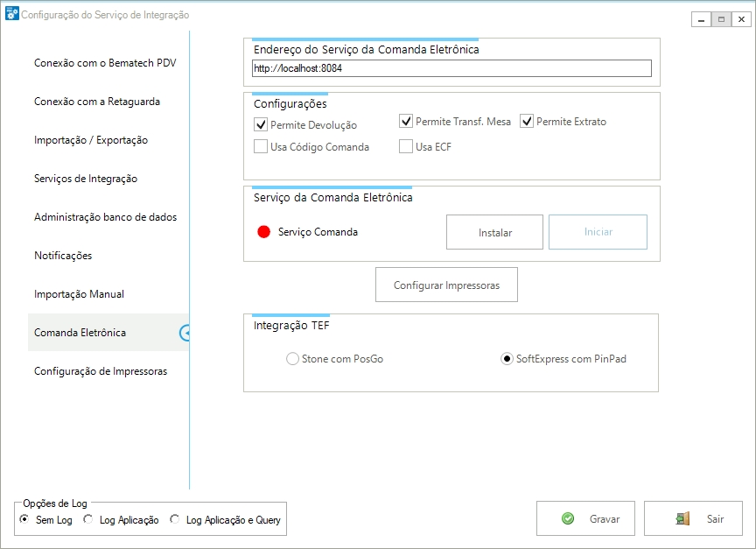The image size is (756, 549).
Task: Exit using the Sair button
Action: pyautogui.click(x=693, y=518)
